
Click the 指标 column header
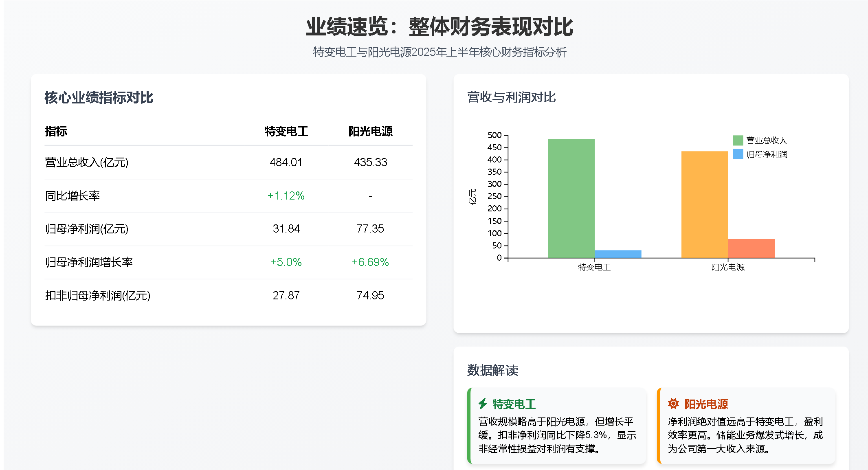pos(56,131)
